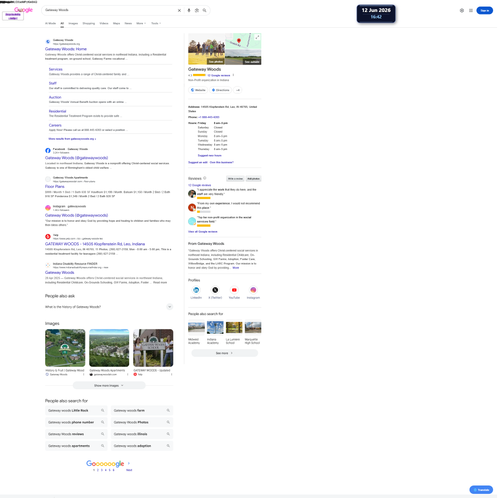Open more options beside Google reviews rating
The image size is (500, 498).
coord(233,75)
